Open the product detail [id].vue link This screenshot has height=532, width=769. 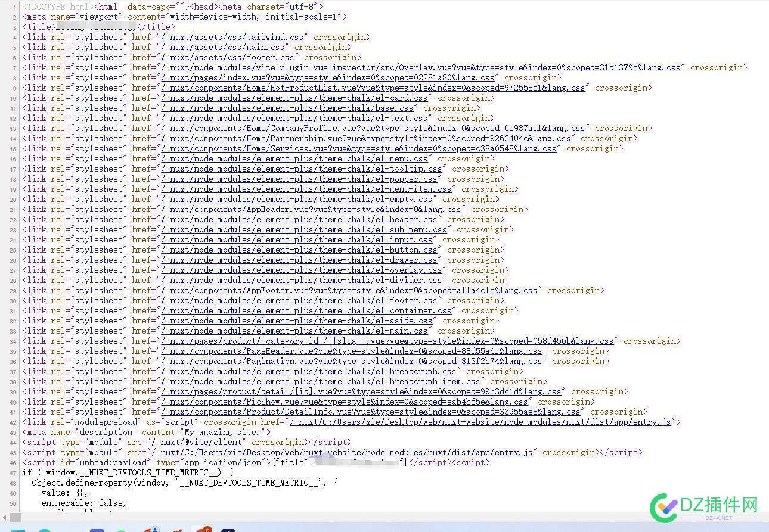[x=361, y=391]
